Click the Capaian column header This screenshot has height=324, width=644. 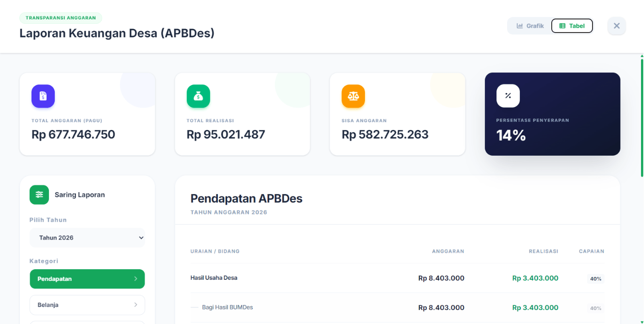point(592,251)
